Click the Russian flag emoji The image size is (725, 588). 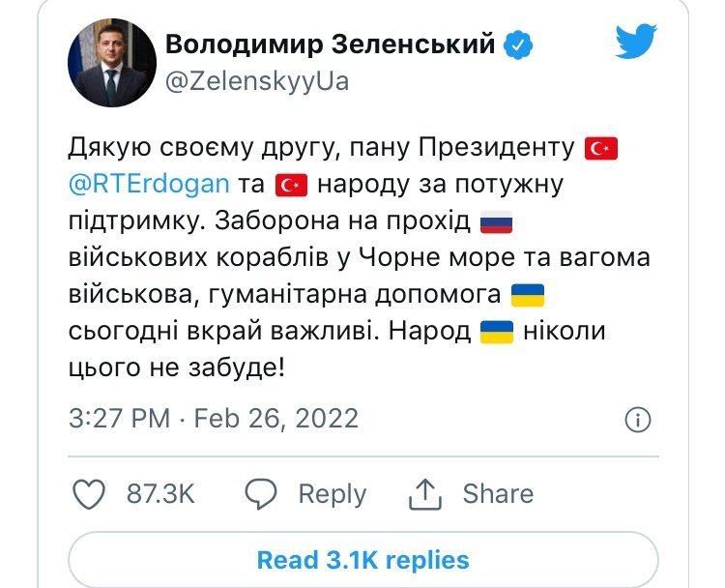tap(497, 221)
